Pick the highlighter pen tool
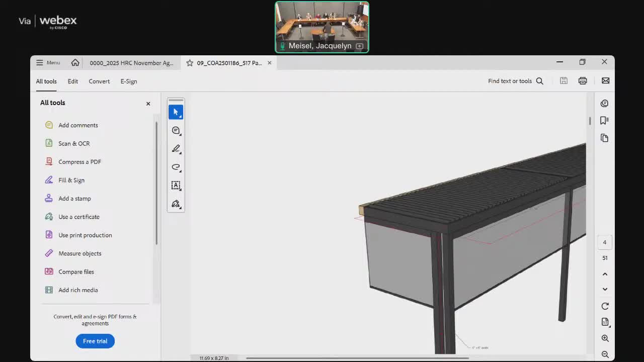 click(x=176, y=149)
